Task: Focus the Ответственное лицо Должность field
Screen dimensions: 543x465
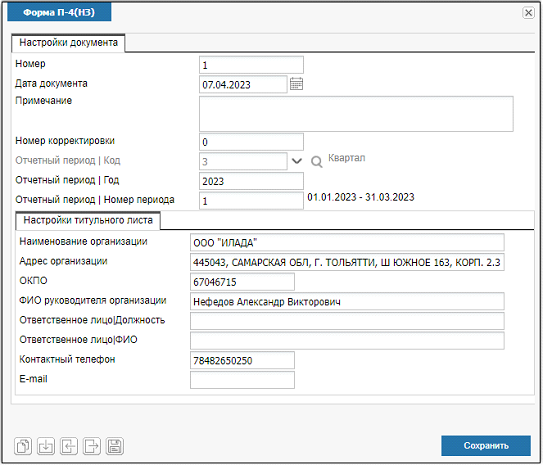Action: tap(347, 321)
